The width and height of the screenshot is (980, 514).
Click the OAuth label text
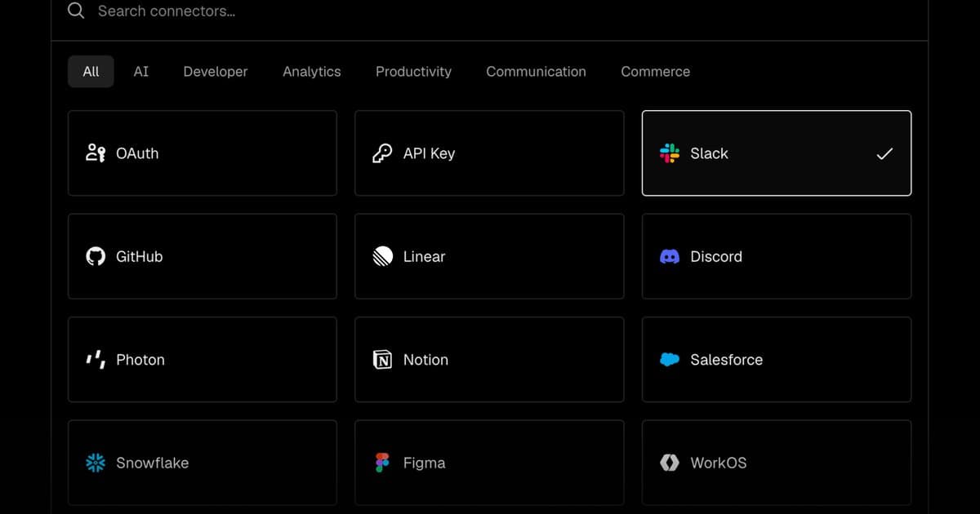[x=137, y=153]
